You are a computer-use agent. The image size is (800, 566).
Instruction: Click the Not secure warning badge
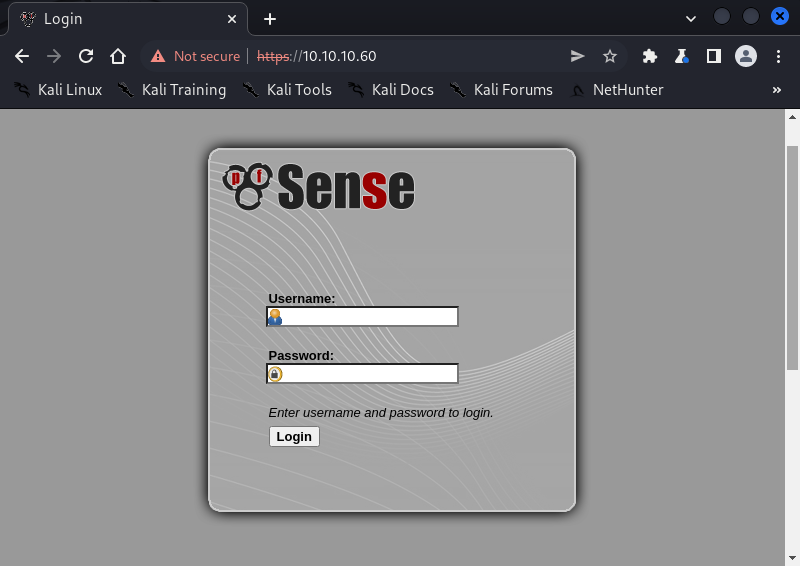196,56
